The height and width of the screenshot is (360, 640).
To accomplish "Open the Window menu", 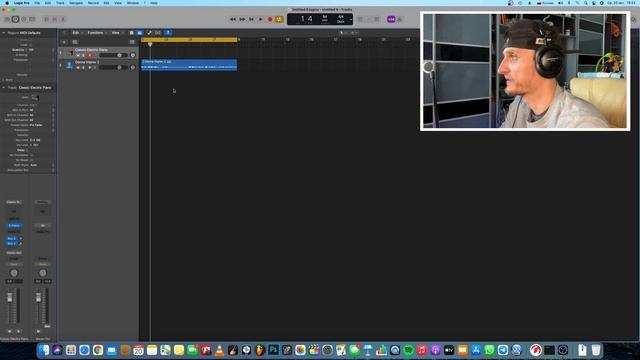I will 133,3.
